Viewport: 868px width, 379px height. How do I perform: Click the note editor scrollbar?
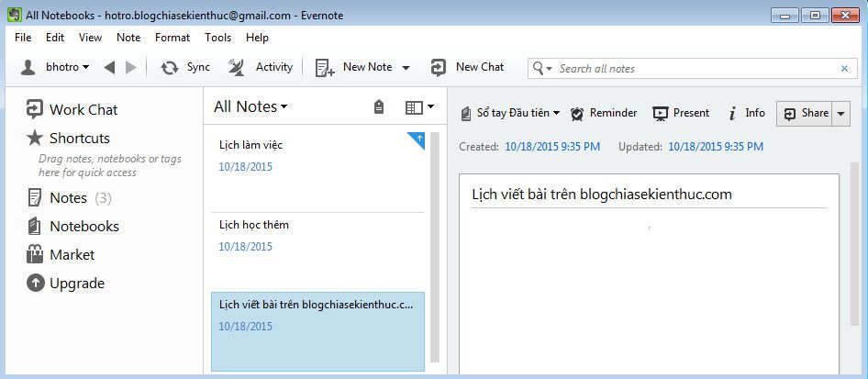pyautogui.click(x=855, y=243)
